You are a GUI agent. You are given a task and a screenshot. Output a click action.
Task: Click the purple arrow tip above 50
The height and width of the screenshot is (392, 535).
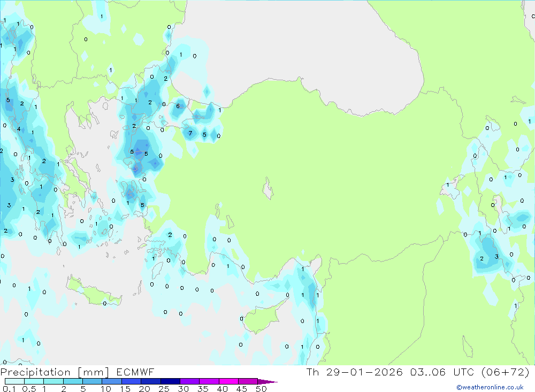point(267,382)
